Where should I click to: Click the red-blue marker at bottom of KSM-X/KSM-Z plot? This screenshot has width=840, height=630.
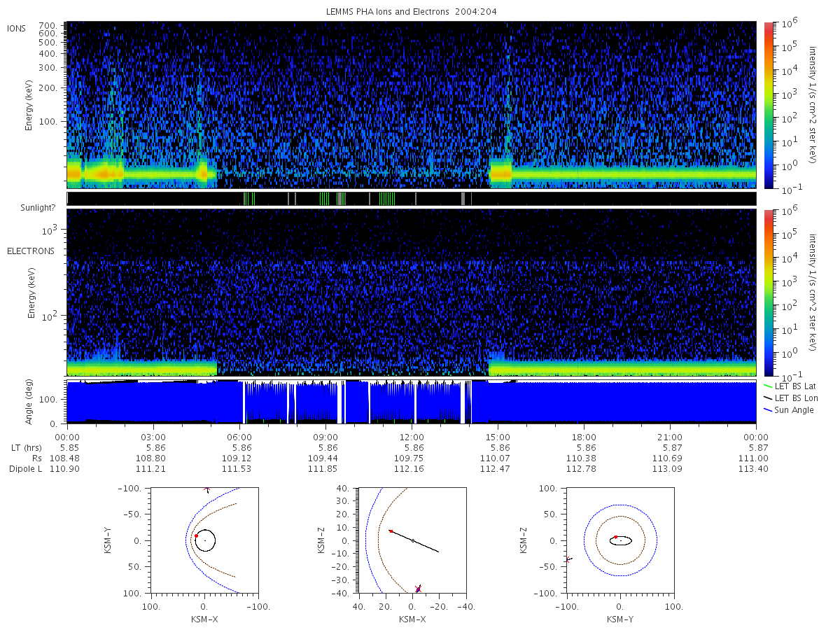pyautogui.click(x=418, y=589)
